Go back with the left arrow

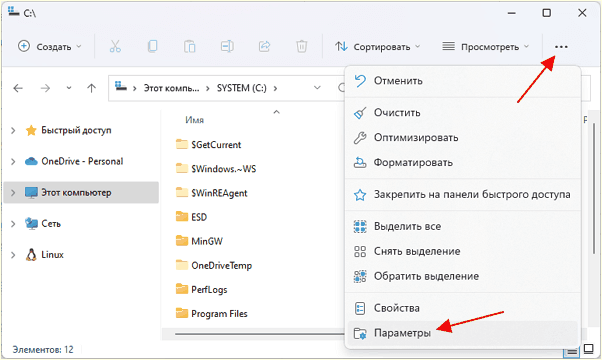[x=18, y=88]
